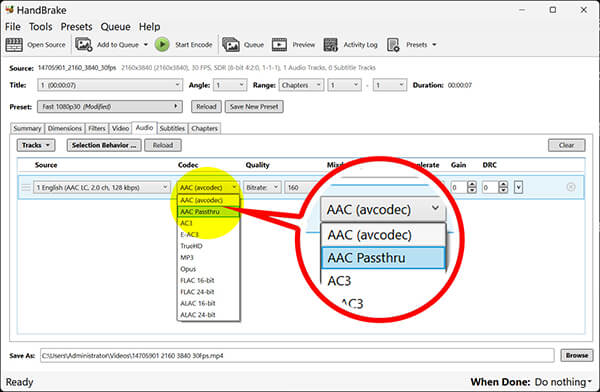The width and height of the screenshot is (600, 392).
Task: Open the Title dropdown
Action: pyautogui.click(x=109, y=85)
